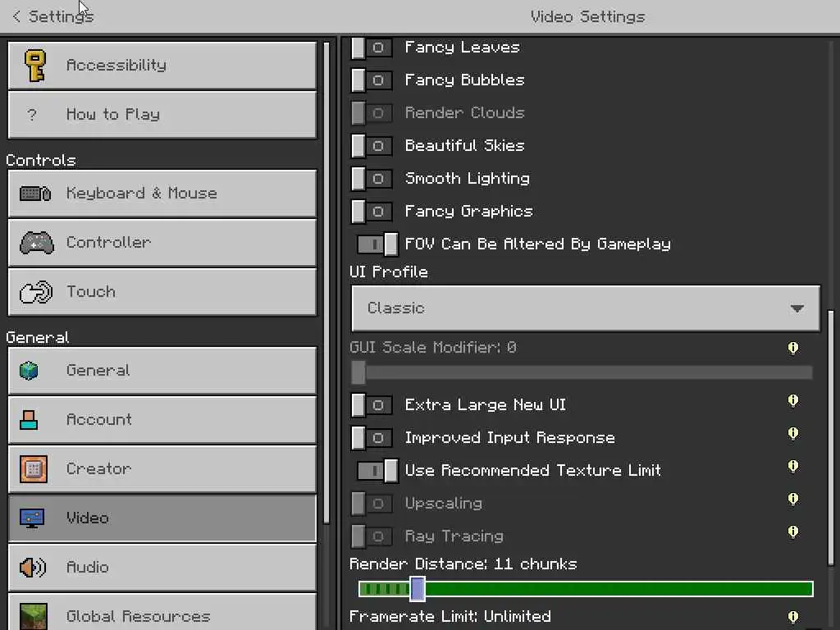Viewport: 840px width, 630px height.
Task: Click far right of Render Distance bar
Action: tap(806, 589)
